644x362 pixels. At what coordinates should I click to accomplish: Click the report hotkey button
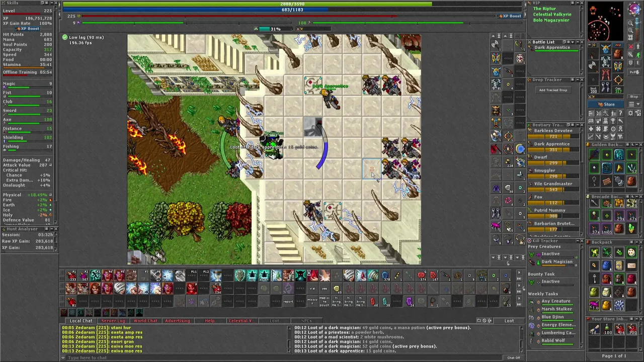pos(288,301)
